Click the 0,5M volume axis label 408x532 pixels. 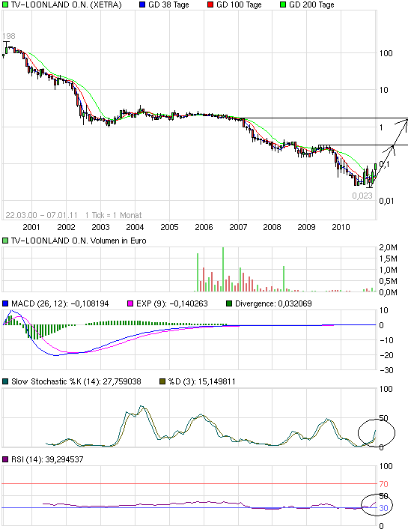point(388,281)
